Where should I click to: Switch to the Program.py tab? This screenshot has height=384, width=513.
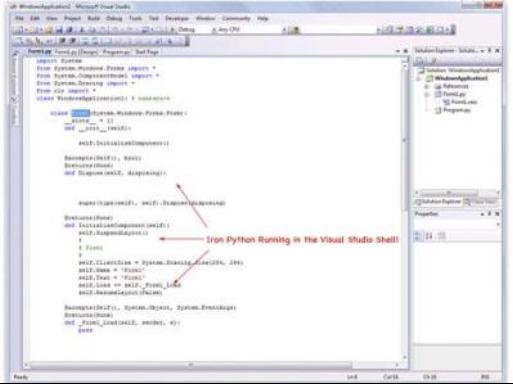pyautogui.click(x=116, y=52)
